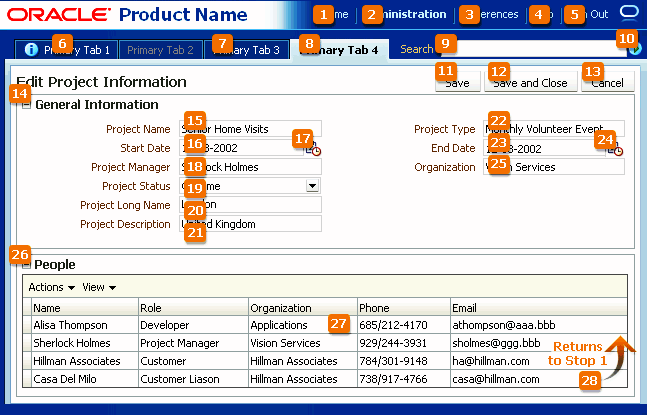The image size is (650, 415).
Task: Click the Save and Close button
Action: pos(531,82)
